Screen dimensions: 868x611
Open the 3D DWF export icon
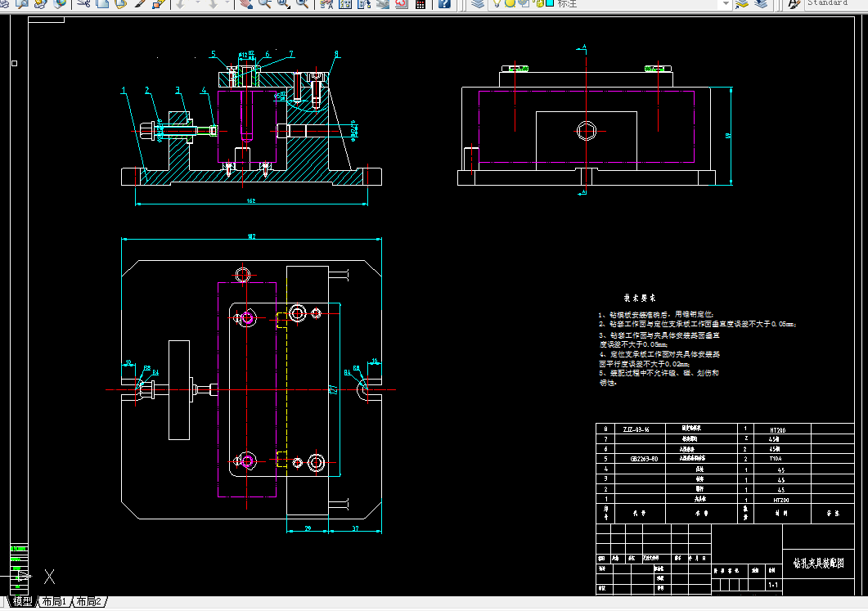click(59, 3)
